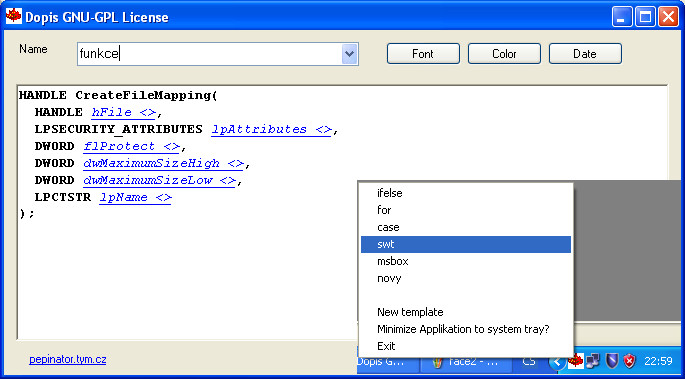The image size is (685, 379).
Task: Click the HANDLE CreateFileMapping( text line
Action: coord(118,95)
